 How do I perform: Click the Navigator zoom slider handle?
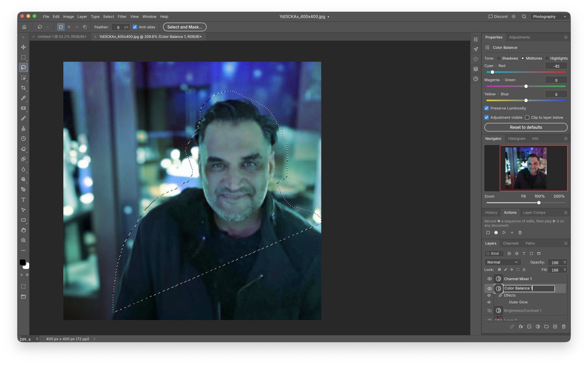(x=539, y=203)
